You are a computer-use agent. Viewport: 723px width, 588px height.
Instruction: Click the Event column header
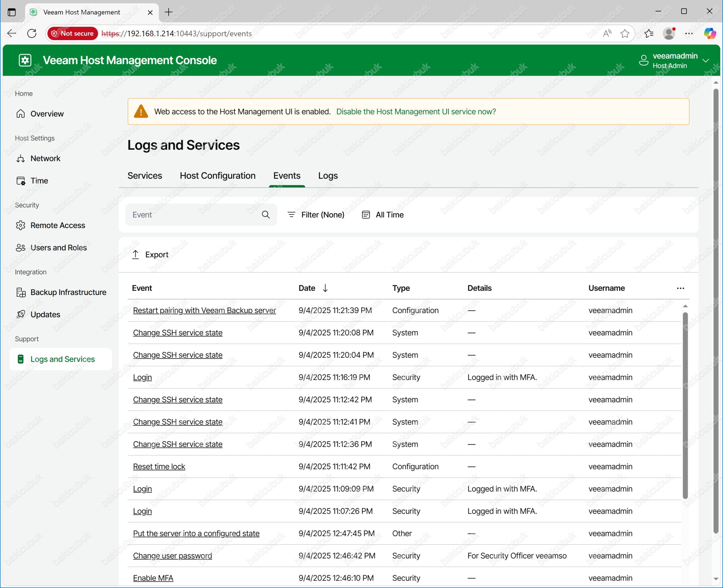(142, 288)
